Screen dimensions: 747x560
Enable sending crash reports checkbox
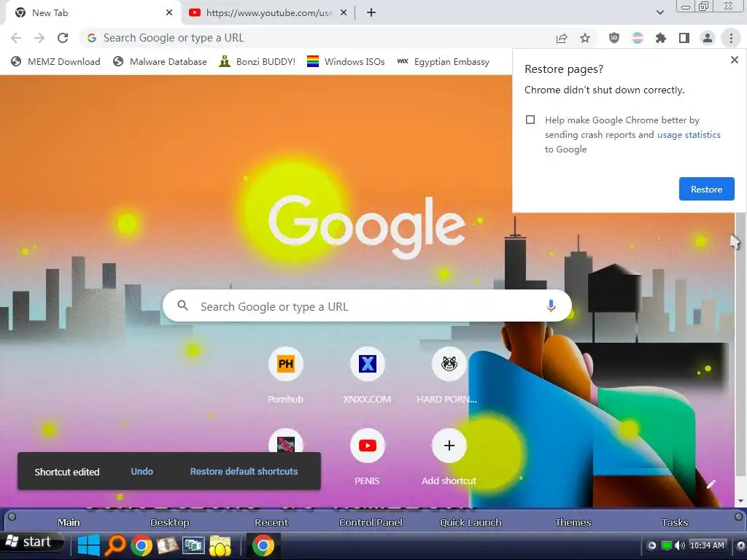coord(530,120)
